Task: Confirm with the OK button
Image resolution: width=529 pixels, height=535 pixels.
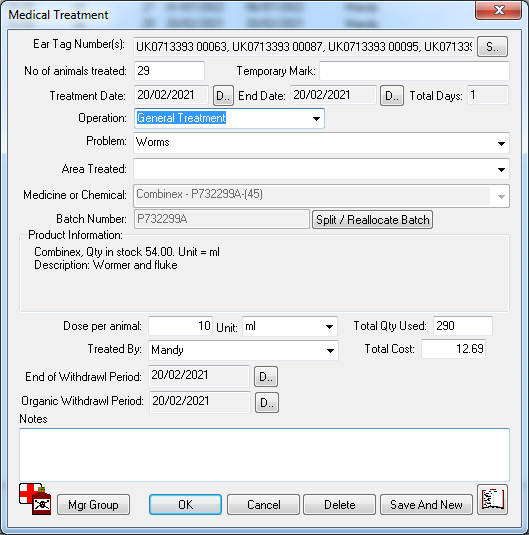Action: (x=185, y=504)
